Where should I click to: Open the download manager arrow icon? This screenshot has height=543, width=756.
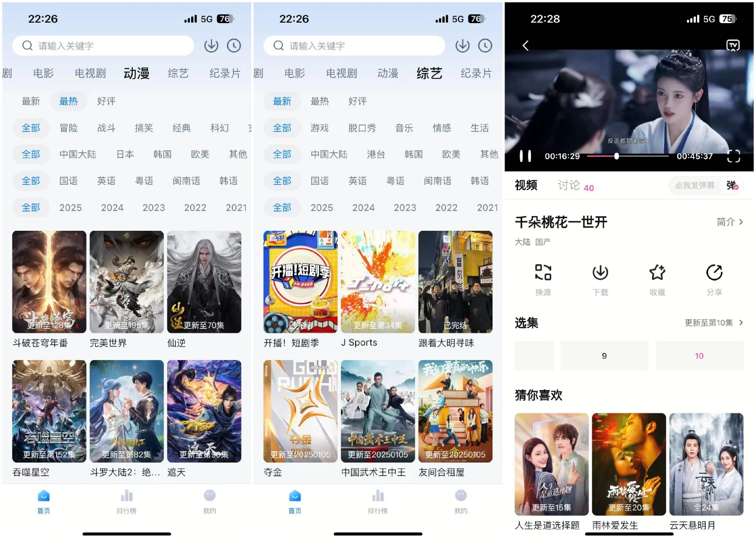click(211, 45)
